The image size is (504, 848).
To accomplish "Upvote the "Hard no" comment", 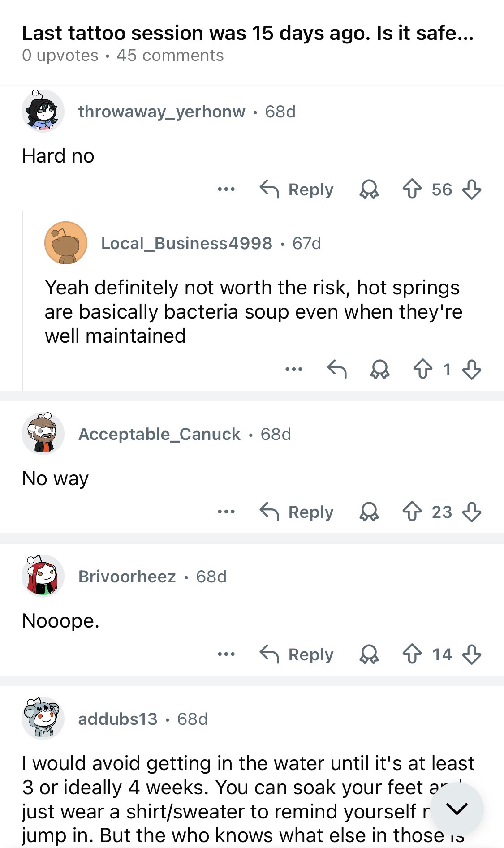I will coord(412,189).
